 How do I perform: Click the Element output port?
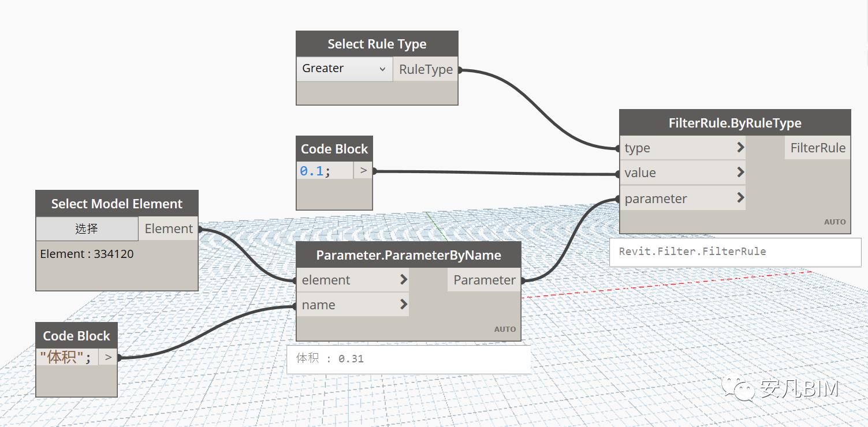(169, 229)
